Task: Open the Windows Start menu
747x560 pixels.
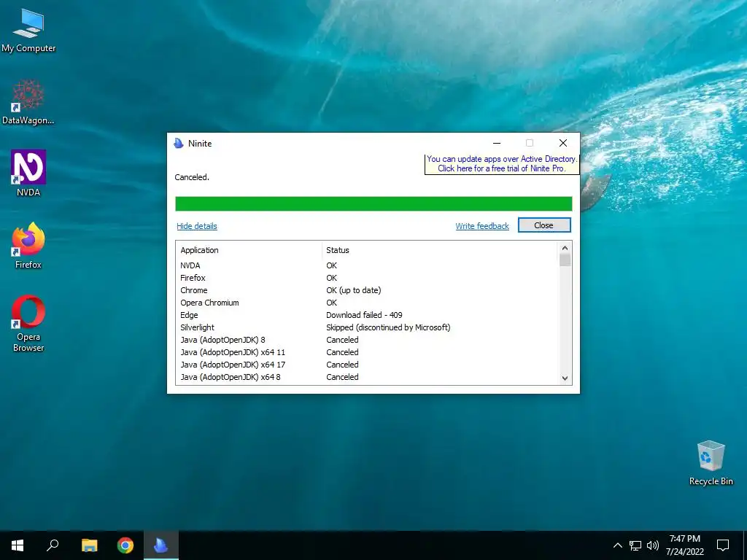Action: (x=18, y=545)
